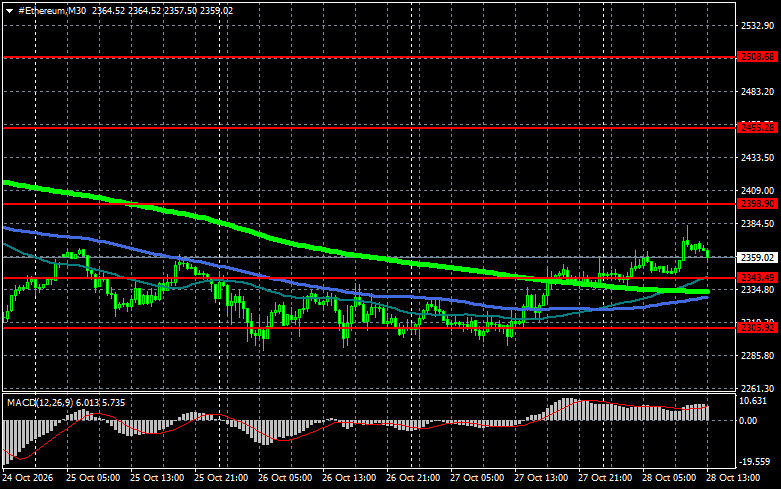Viewport: 781px width, 489px height.
Task: Click the MACD scale value -19.559
Action: (755, 462)
